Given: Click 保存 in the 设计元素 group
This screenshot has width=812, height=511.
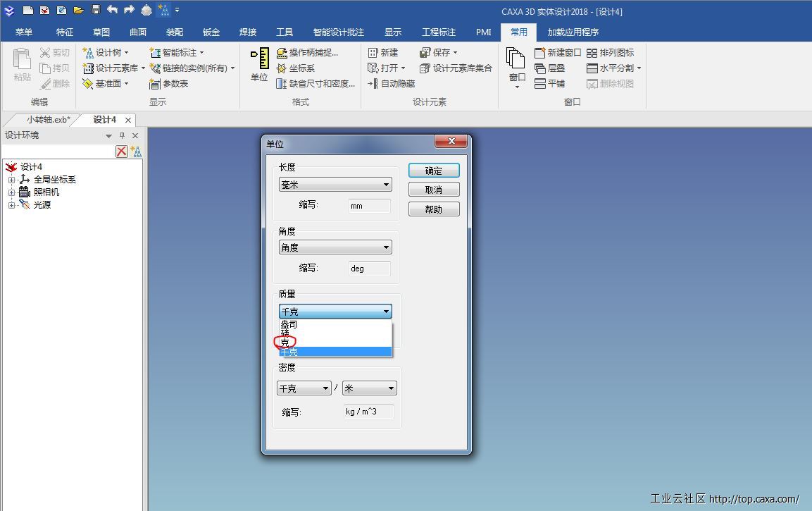Looking at the screenshot, I should pos(439,52).
